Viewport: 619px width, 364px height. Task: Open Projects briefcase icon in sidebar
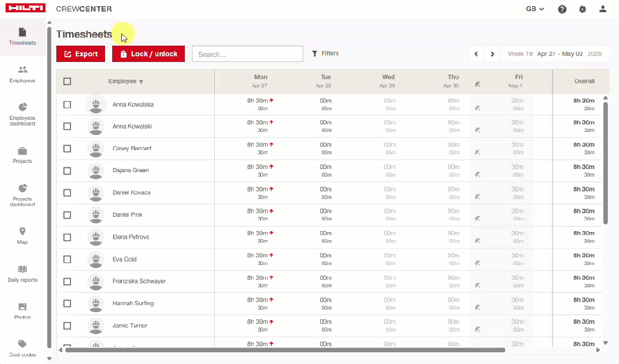point(22,151)
